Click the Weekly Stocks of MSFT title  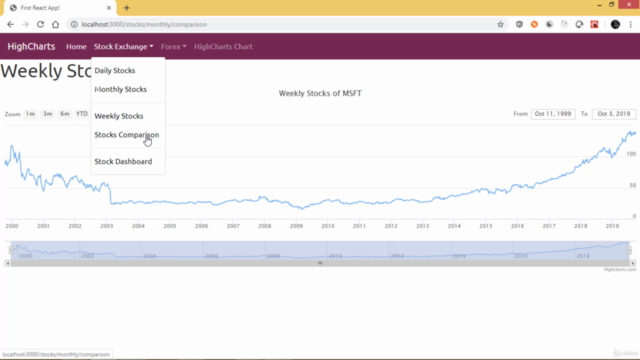point(320,93)
